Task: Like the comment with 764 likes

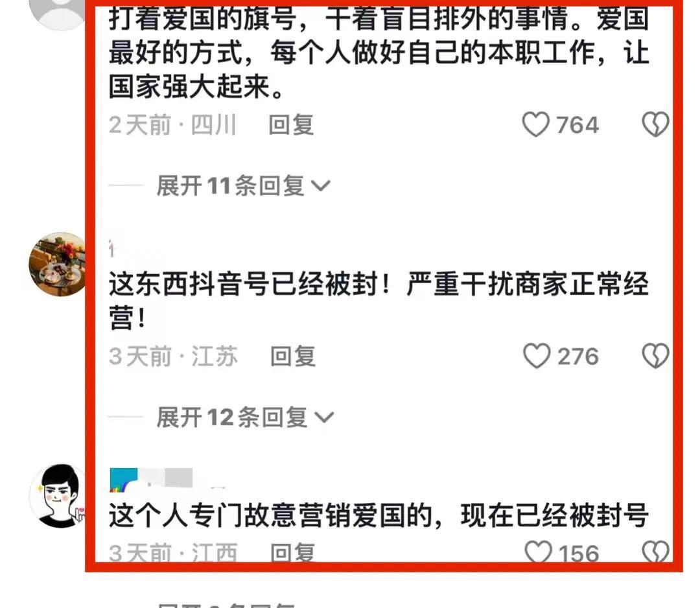Action: (536, 124)
